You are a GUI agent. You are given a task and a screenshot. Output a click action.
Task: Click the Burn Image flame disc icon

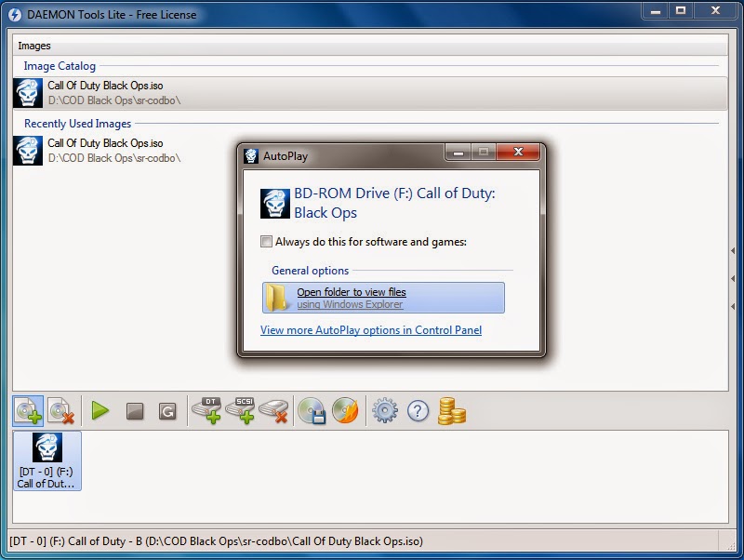[x=345, y=410]
